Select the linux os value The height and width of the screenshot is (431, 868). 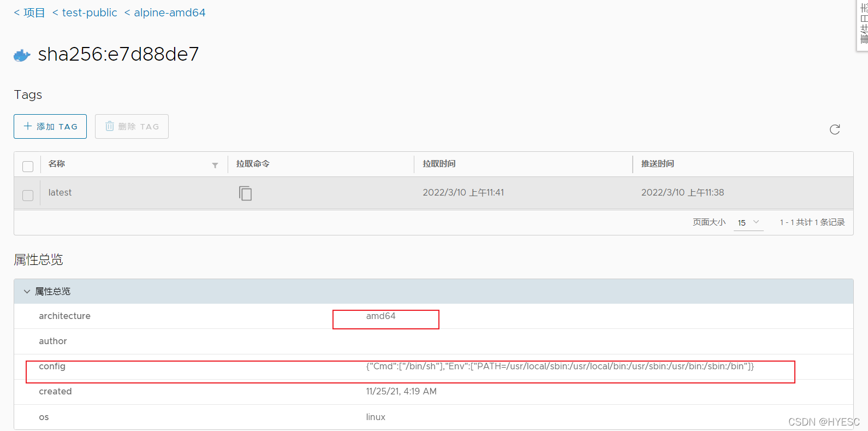click(376, 417)
